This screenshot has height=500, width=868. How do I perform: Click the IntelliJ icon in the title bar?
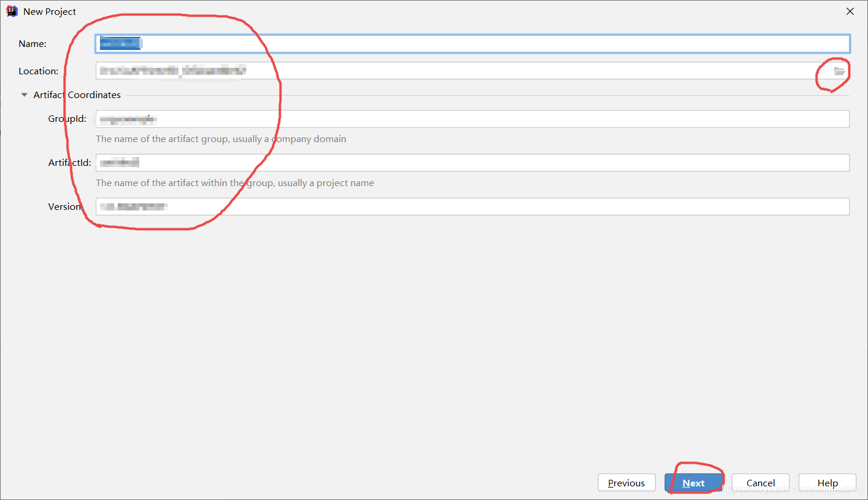(x=12, y=11)
